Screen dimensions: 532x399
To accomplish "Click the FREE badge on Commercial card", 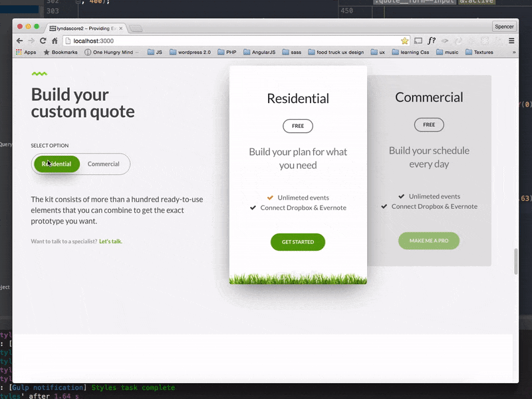I will pos(429,124).
